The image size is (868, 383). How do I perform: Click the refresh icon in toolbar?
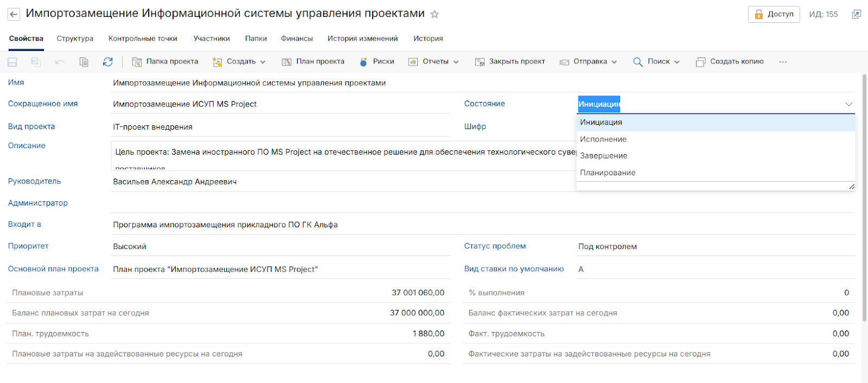click(x=107, y=62)
